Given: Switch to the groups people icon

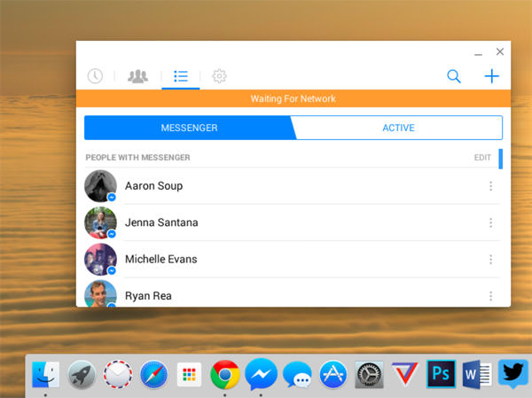Looking at the screenshot, I should (137, 76).
